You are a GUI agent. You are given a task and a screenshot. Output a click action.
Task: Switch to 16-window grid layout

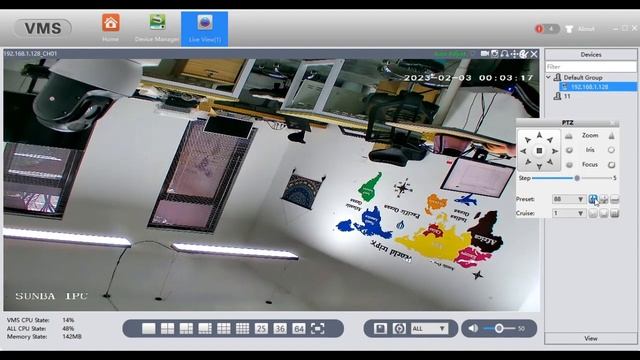click(x=242, y=329)
